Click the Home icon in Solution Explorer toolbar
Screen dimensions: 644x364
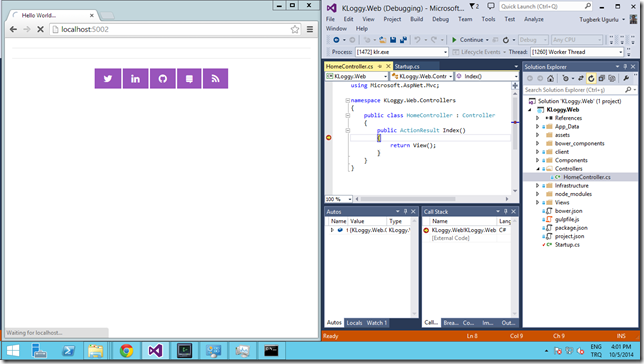(550, 78)
